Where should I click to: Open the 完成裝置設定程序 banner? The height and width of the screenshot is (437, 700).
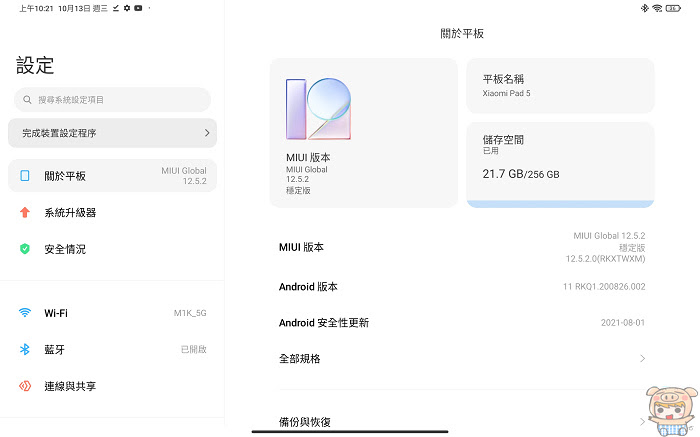(x=112, y=133)
